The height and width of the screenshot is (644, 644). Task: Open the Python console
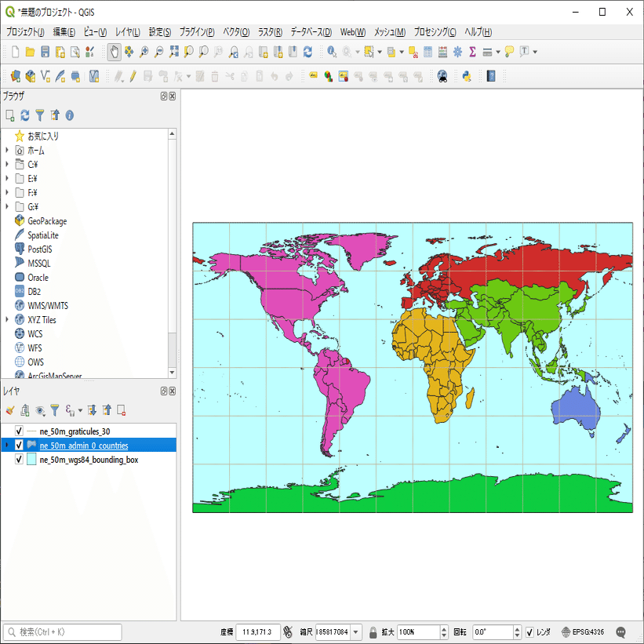click(465, 76)
